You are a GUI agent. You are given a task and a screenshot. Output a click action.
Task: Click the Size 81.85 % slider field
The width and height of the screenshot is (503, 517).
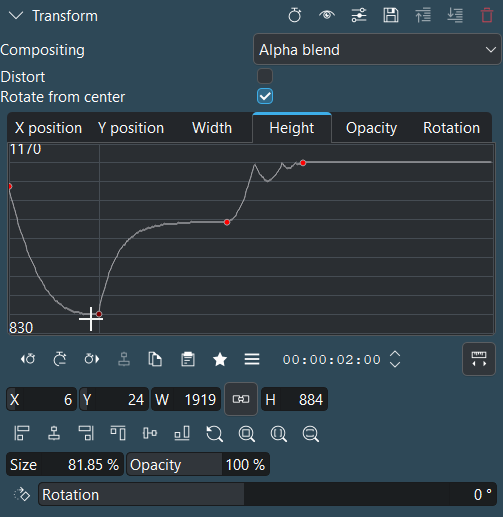point(65,464)
